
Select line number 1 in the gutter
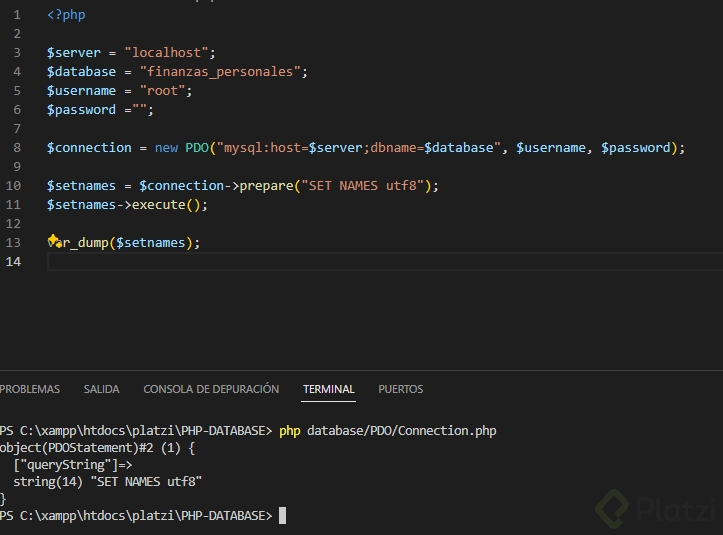(15, 14)
